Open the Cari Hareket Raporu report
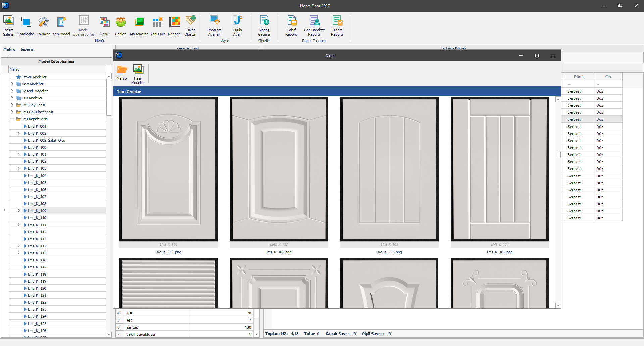 (x=314, y=26)
